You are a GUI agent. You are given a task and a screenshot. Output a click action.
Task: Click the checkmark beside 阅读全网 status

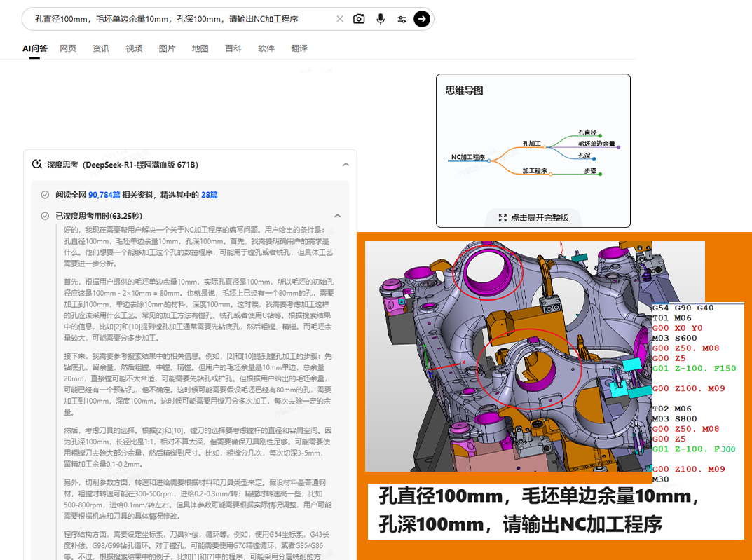pos(45,195)
